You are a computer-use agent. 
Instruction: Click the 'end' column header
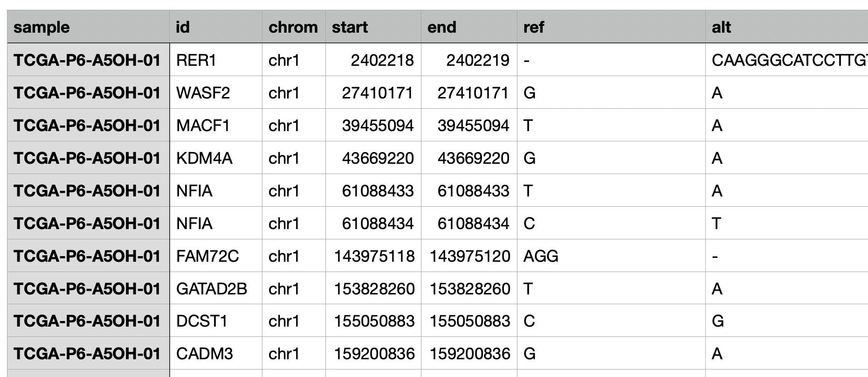click(x=469, y=27)
